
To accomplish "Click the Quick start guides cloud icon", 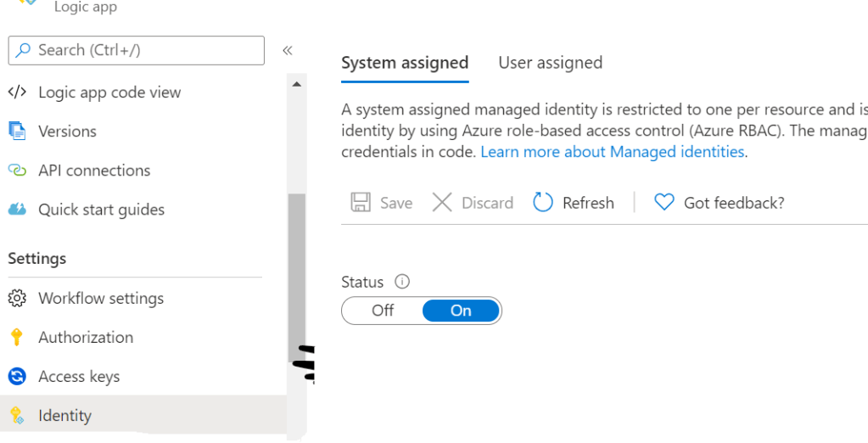I will pos(17,210).
